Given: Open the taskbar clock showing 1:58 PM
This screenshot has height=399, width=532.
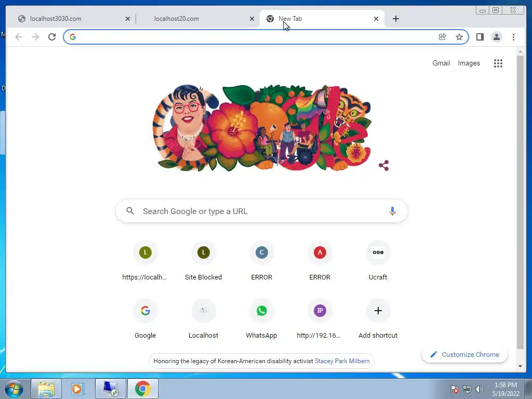Looking at the screenshot, I should point(506,389).
